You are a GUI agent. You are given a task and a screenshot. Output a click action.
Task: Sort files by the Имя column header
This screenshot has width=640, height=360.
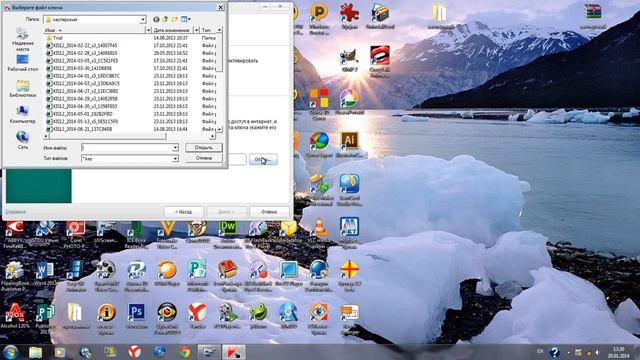pyautogui.click(x=94, y=30)
